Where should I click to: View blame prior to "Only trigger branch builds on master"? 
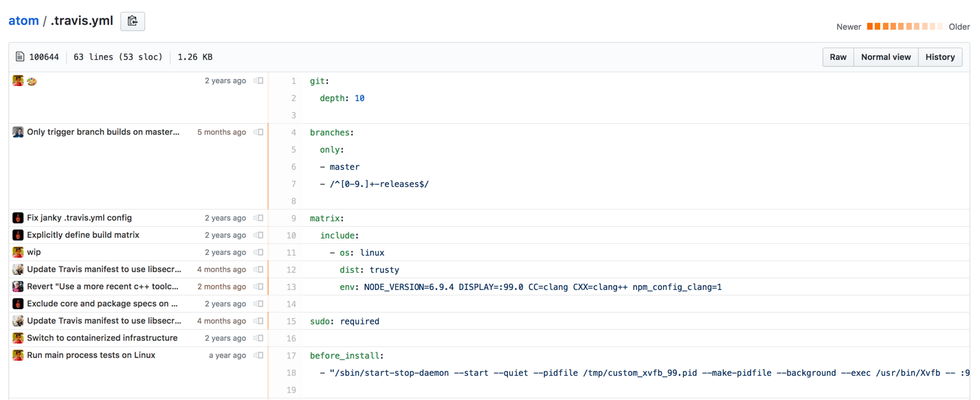coord(258,131)
